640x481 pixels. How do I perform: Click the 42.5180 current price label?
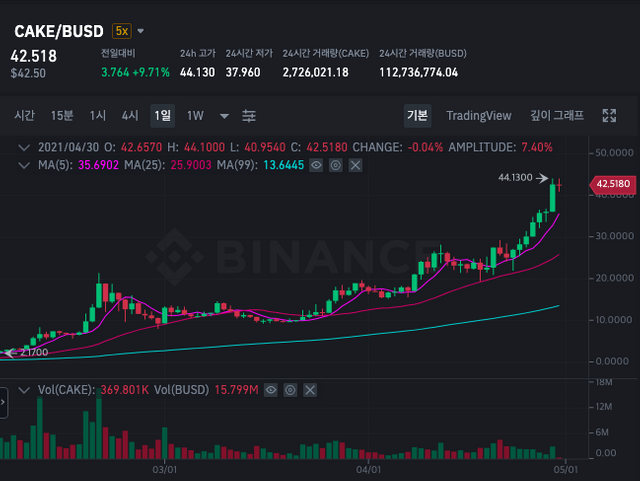tap(610, 184)
